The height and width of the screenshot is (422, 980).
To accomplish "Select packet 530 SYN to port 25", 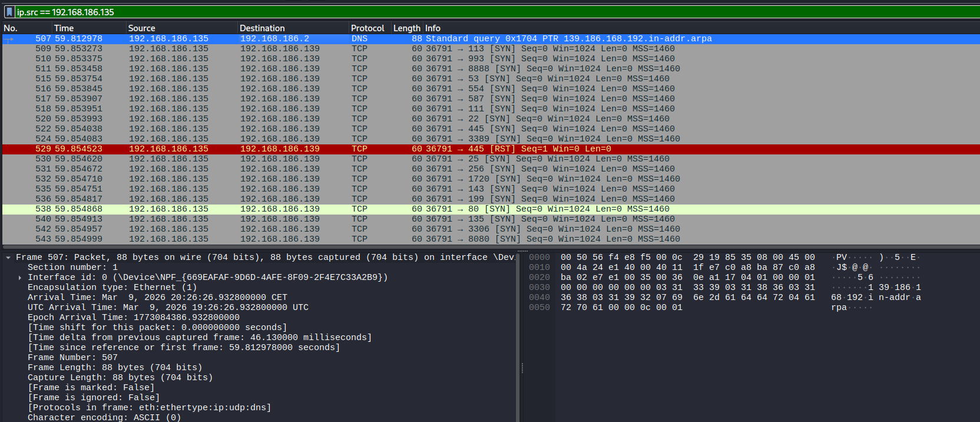I will point(491,159).
